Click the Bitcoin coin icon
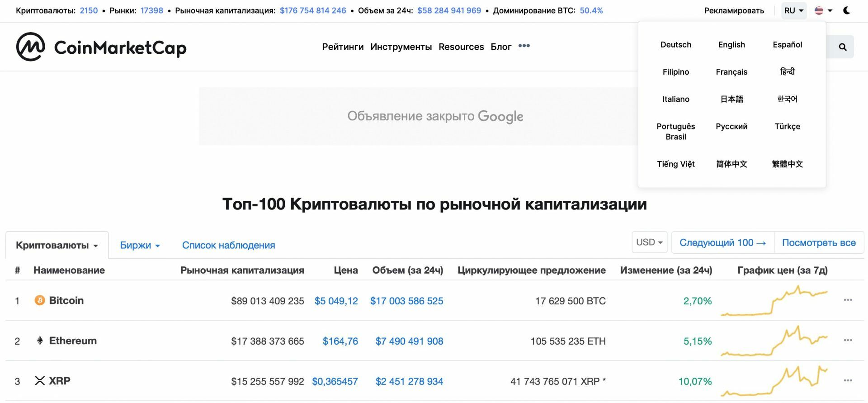This screenshot has height=403, width=868. [40, 300]
